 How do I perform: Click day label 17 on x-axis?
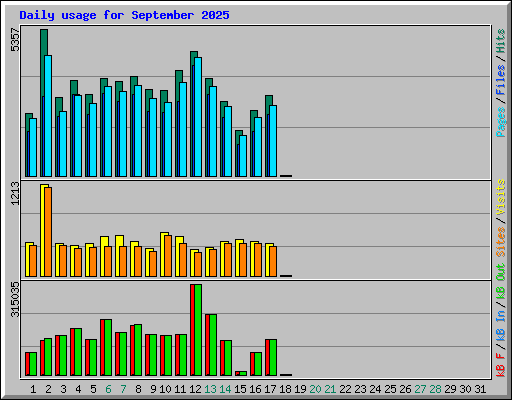(270, 389)
